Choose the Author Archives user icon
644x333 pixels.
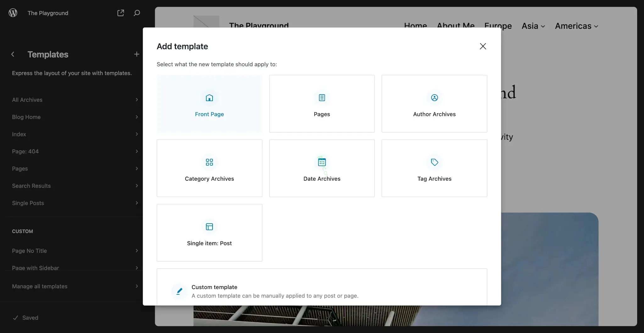pos(434,98)
